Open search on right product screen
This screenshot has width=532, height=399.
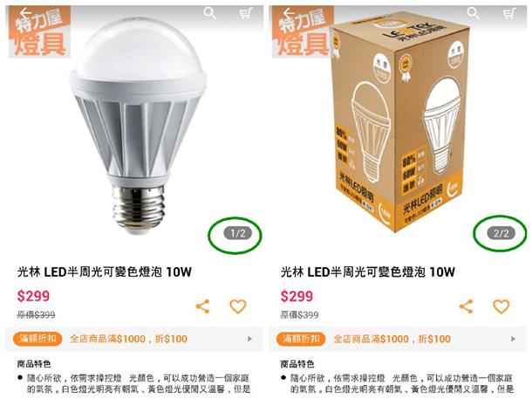(x=474, y=14)
